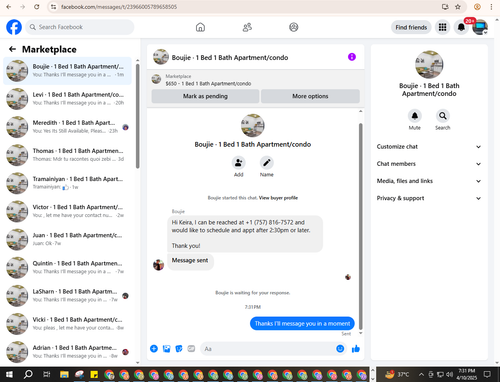Screen dimensions: 500x382
Task: Click the Boujie avatar in right panel
Action: pyautogui.click(x=429, y=65)
